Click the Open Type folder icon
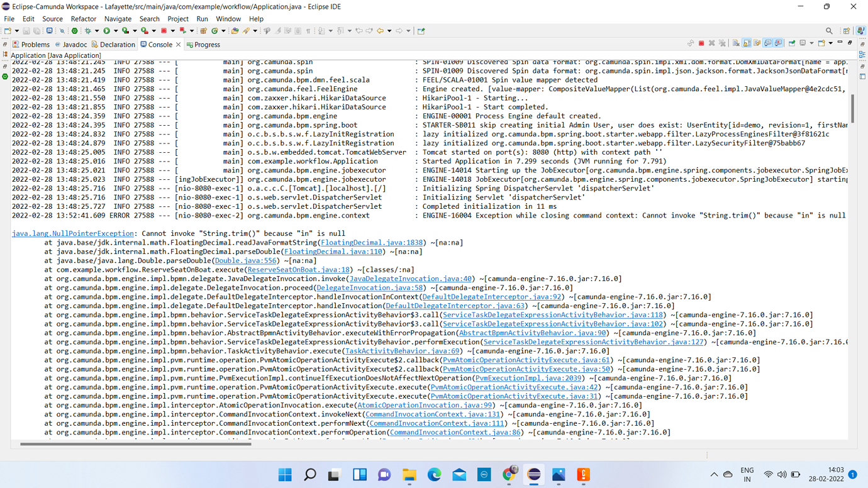 click(x=235, y=31)
